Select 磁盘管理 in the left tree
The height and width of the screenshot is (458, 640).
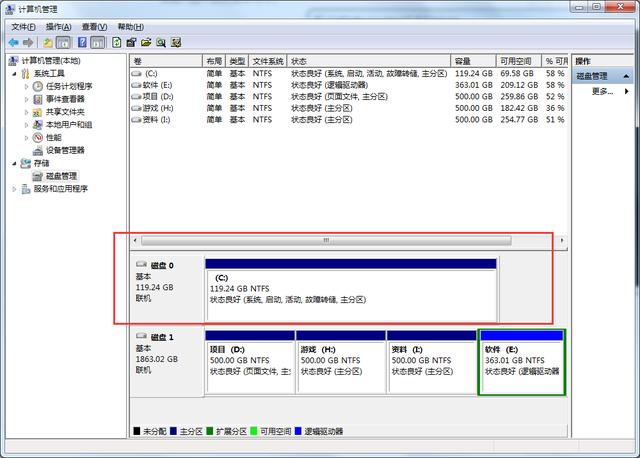[x=60, y=175]
